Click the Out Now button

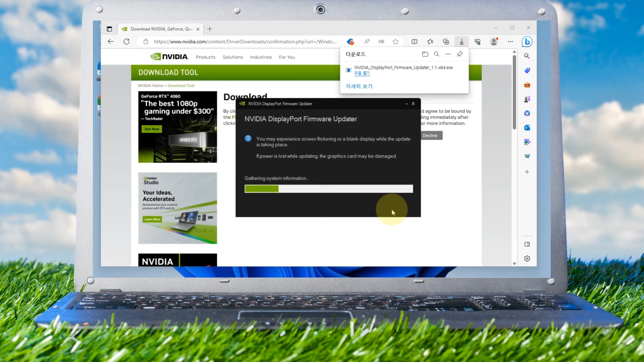pos(152,129)
